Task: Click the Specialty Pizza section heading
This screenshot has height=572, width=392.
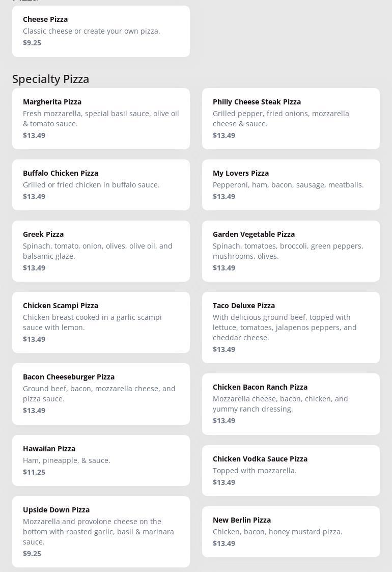Action: (x=51, y=79)
